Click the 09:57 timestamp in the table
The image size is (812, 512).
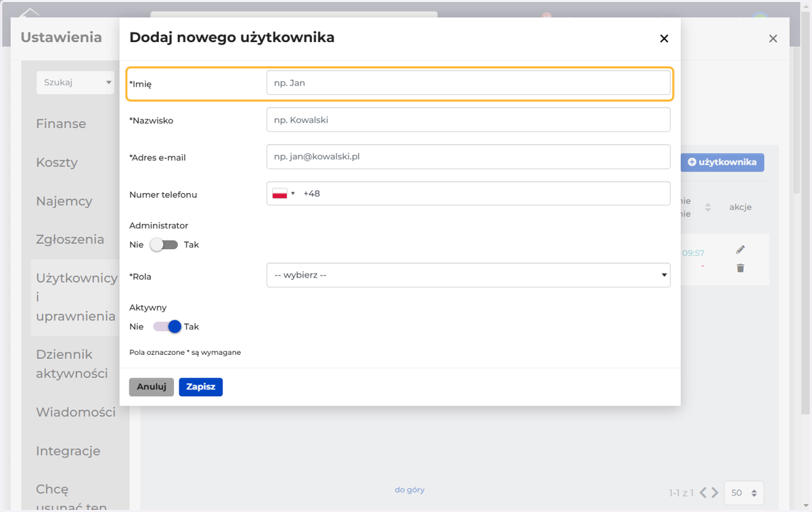(x=693, y=253)
